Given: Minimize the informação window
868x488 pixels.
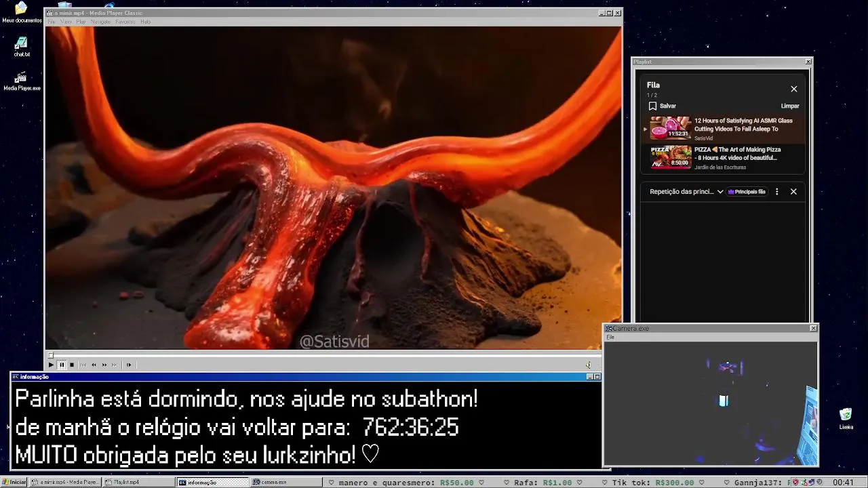Looking at the screenshot, I should 589,377.
